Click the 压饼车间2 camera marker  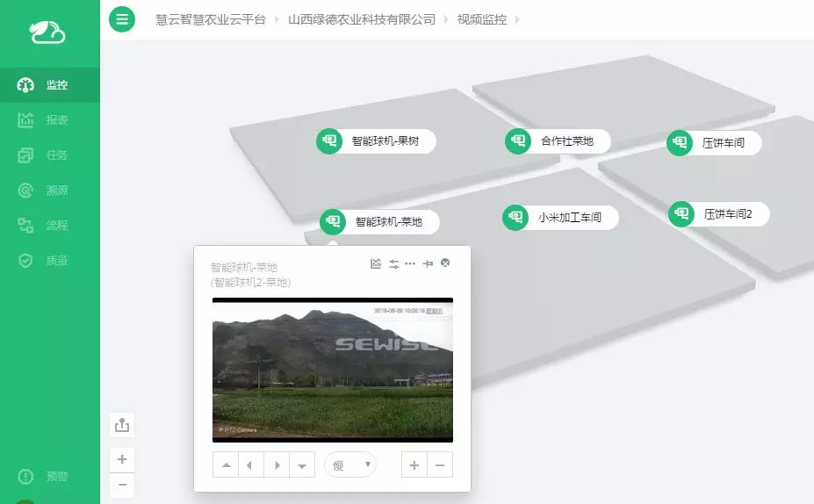pos(682,213)
